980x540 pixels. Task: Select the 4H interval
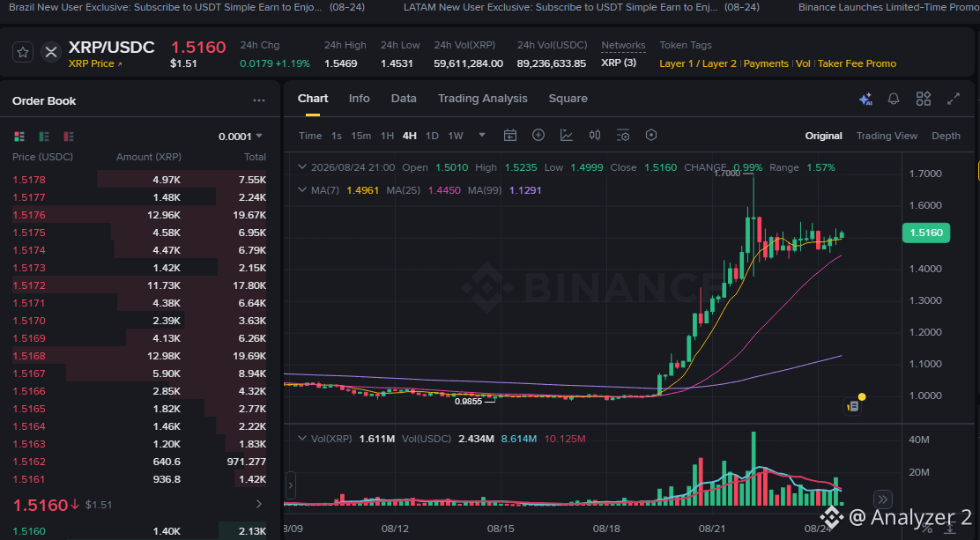[x=410, y=136]
